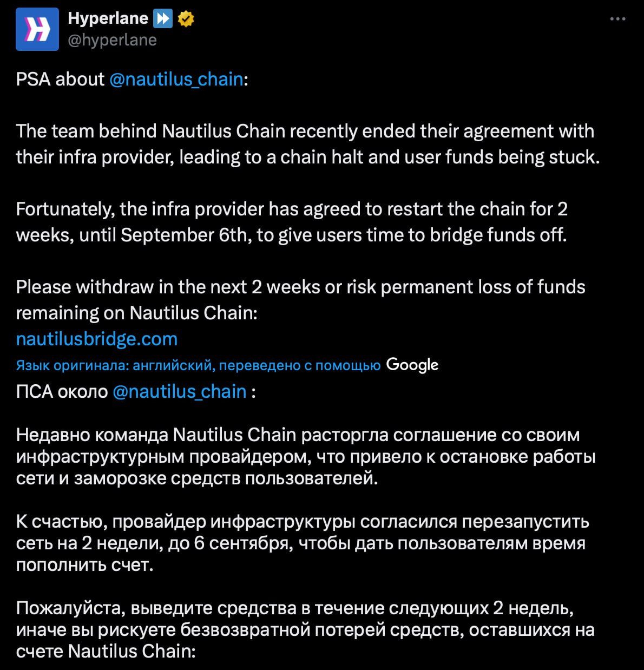The width and height of the screenshot is (644, 670).
Task: Click the paragraph starting 'Fortunately, the infra'
Action: click(x=292, y=222)
